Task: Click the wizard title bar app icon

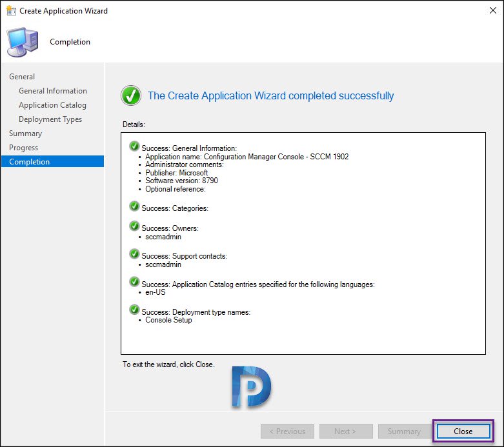Action: pos(11,10)
